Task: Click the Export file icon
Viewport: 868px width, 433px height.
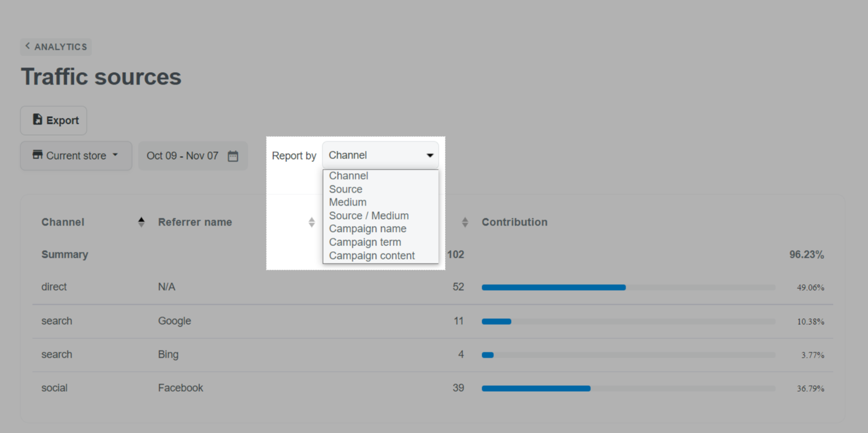Action: [x=37, y=119]
